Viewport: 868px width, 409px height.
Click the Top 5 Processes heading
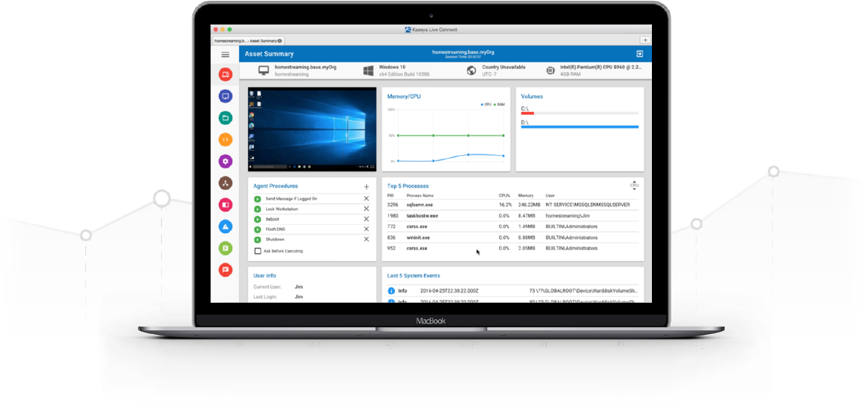coord(408,186)
